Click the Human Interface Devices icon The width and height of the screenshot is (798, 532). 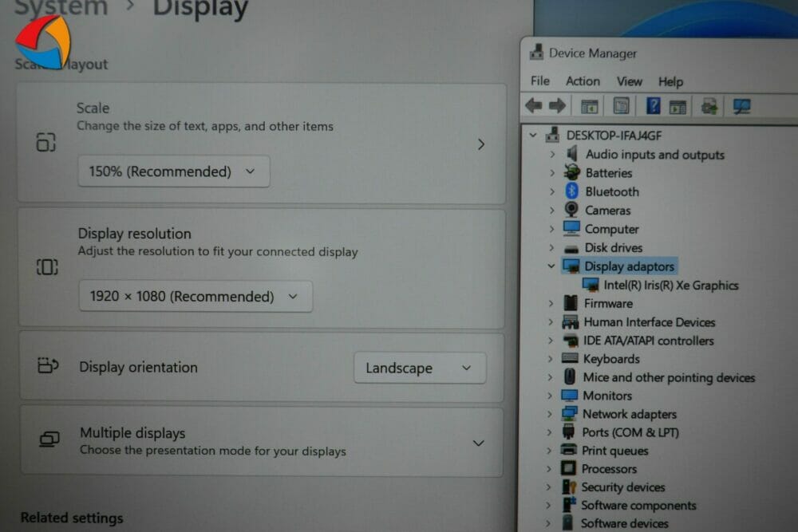[x=570, y=321]
